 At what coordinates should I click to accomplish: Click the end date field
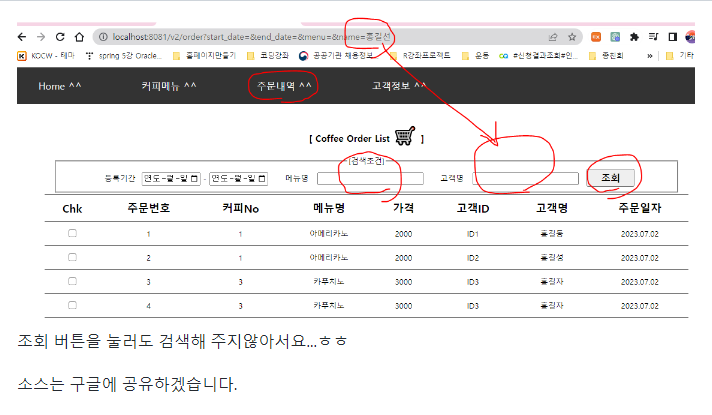coord(238,178)
